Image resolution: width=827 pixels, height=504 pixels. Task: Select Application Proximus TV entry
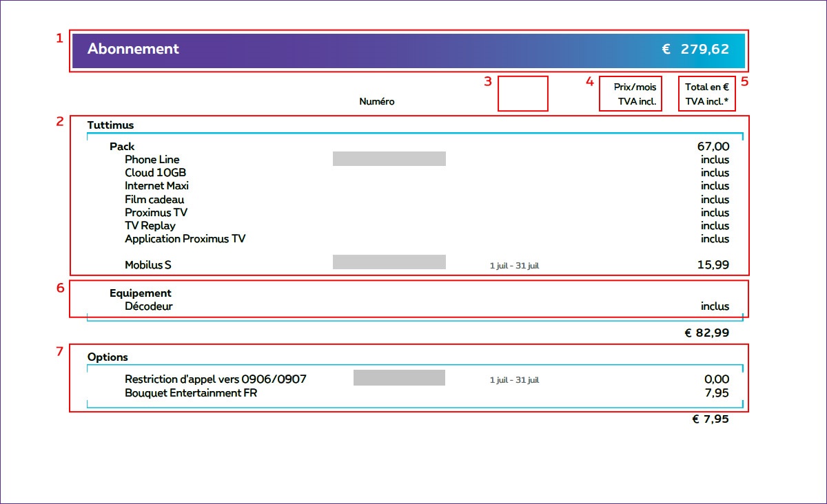pyautogui.click(x=185, y=239)
